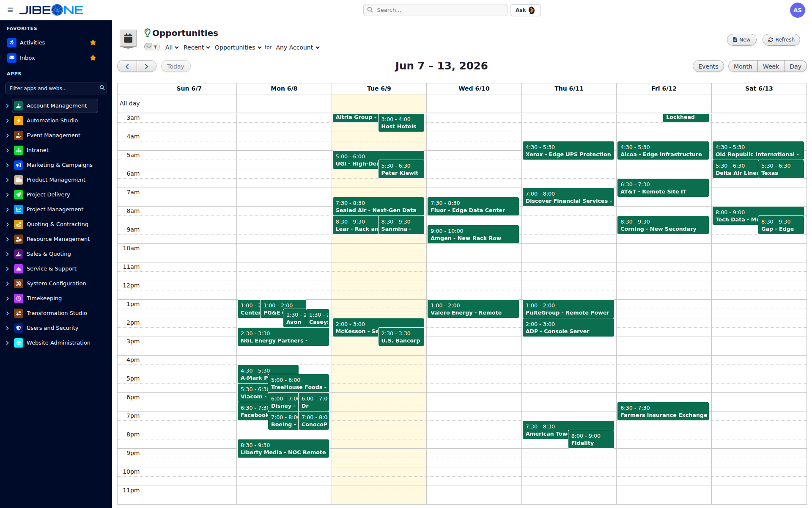Click the JibeOne logo
The image size is (812, 508).
51,10
